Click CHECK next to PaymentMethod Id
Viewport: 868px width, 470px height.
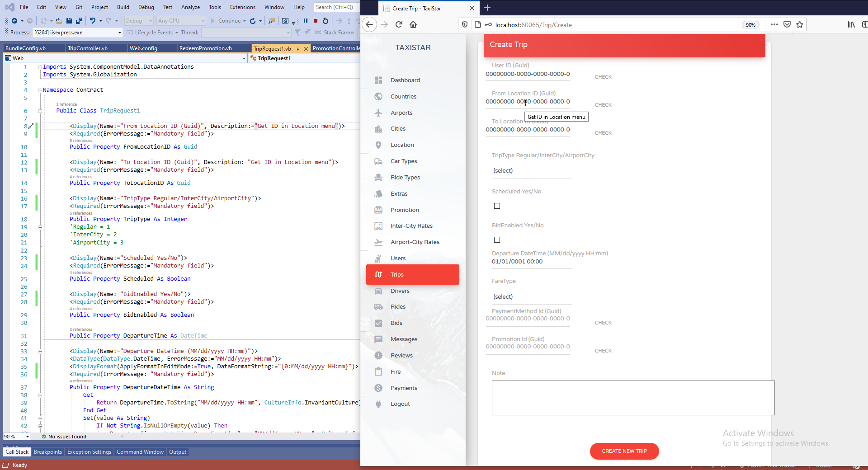pos(603,323)
